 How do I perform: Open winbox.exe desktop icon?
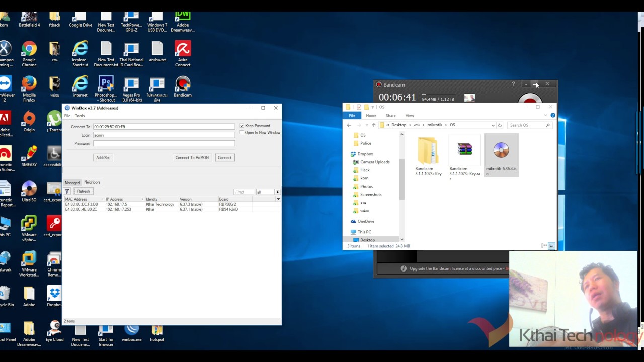[131, 333]
